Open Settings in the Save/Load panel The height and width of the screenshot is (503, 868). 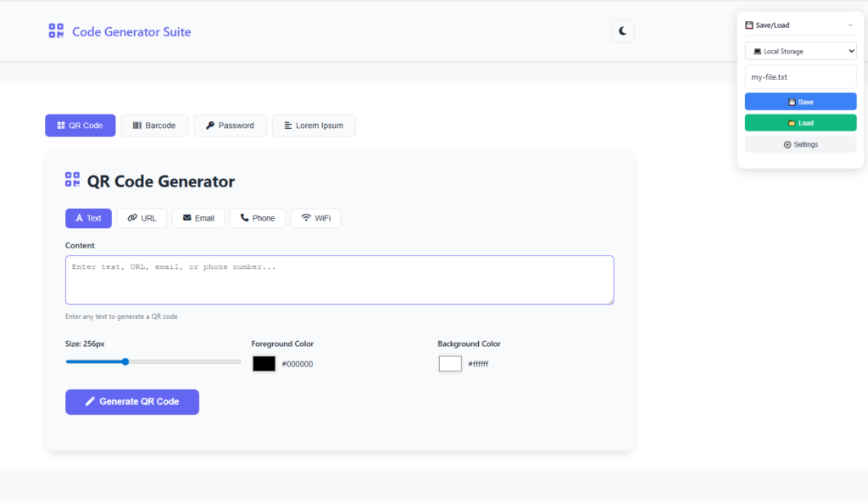(x=800, y=144)
